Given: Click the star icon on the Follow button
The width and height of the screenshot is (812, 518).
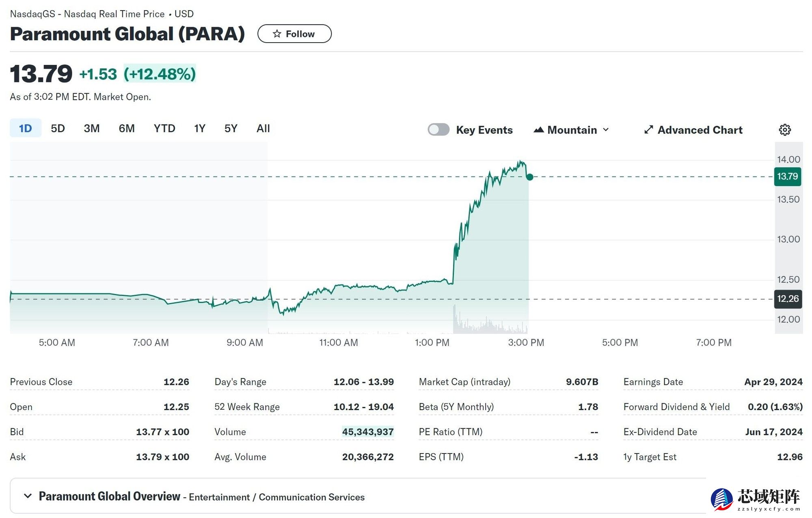Looking at the screenshot, I should [277, 34].
